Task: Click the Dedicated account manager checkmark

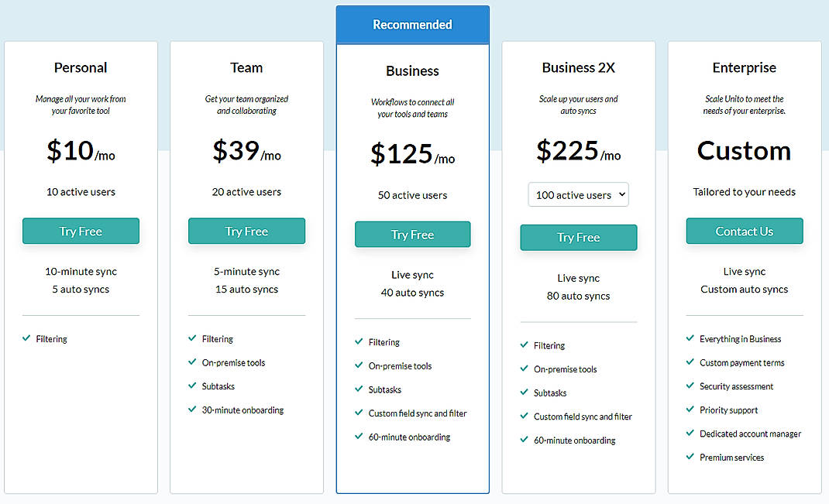Action: coord(690,434)
